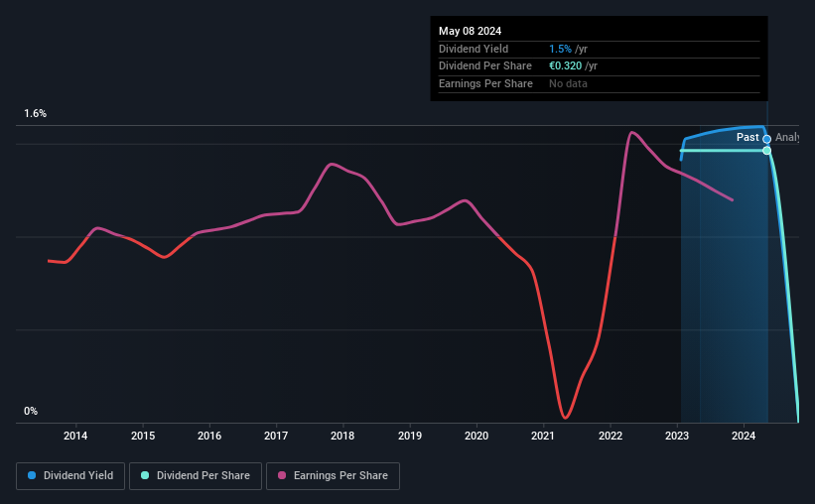Click the Past label on the chart
The height and width of the screenshot is (504, 815).
748,138
